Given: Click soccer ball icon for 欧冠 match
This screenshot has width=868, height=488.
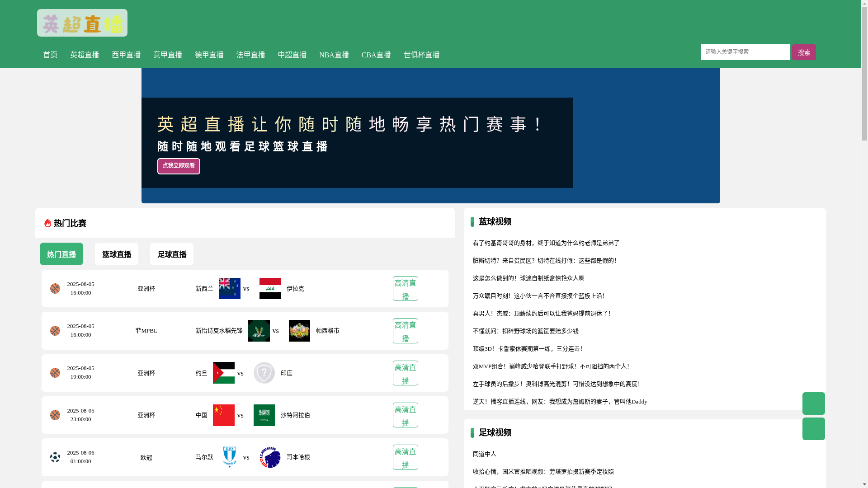Looking at the screenshot, I should pos(55,457).
